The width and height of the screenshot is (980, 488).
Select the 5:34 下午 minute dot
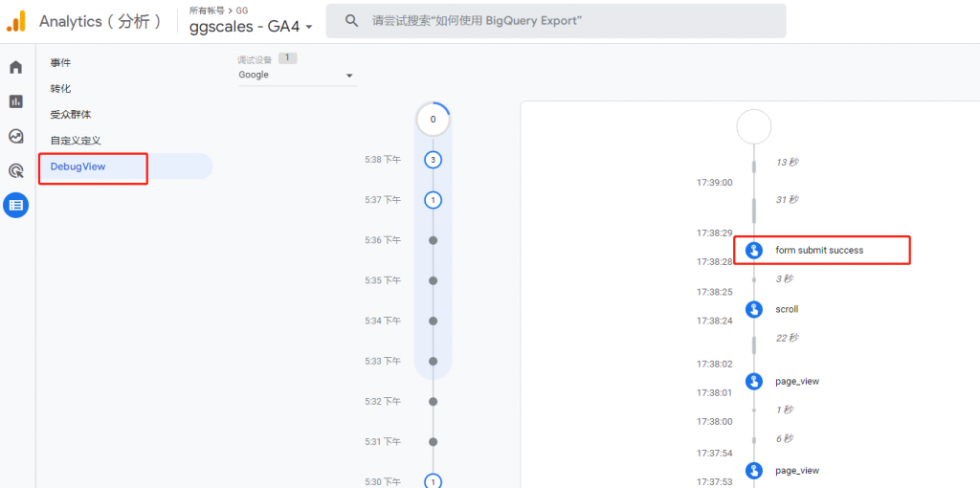[434, 321]
